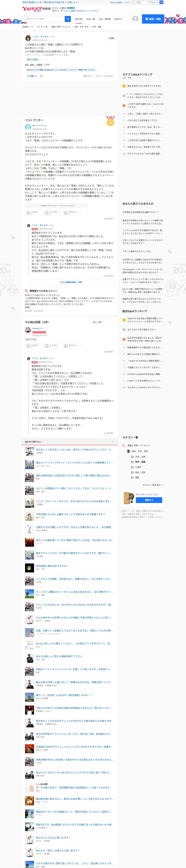Open the best answerer's teal avatar
Viewport: 186px width, 868px height.
tap(28, 127)
